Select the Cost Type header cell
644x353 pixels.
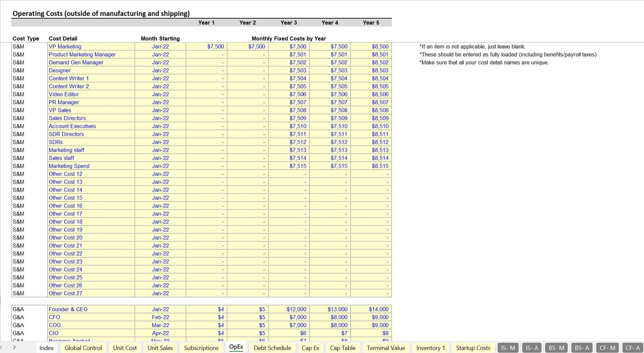click(26, 38)
